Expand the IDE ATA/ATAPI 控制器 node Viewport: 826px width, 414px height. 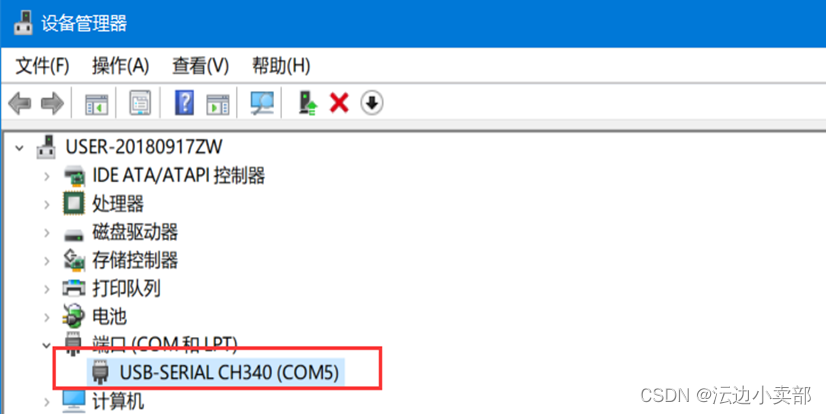[46, 176]
